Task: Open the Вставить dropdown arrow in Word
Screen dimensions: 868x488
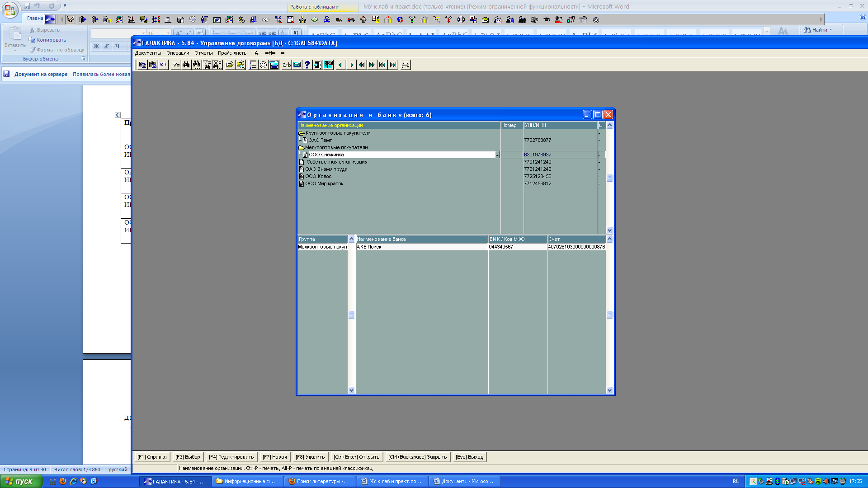Action: click(15, 51)
